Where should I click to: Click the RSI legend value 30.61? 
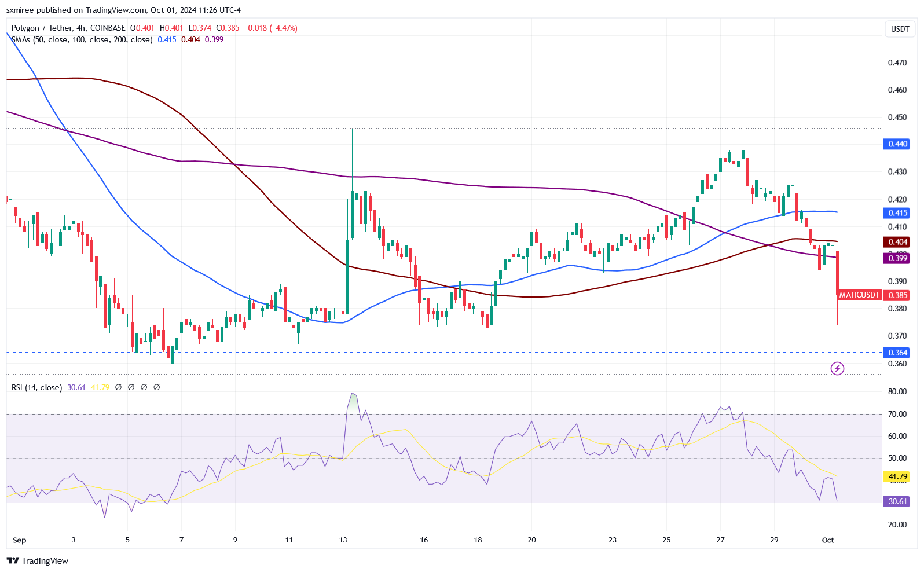point(76,387)
